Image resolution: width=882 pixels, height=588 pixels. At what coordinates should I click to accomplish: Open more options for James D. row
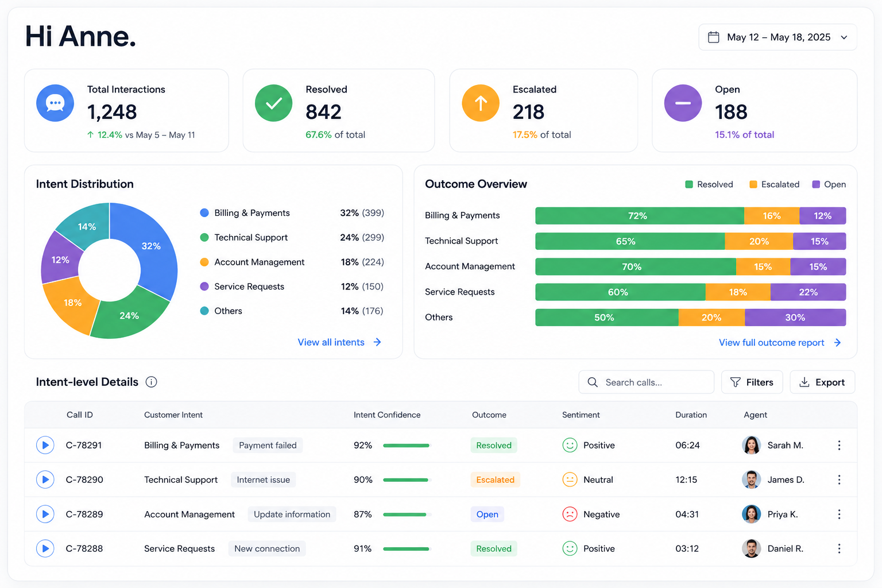coord(839,479)
